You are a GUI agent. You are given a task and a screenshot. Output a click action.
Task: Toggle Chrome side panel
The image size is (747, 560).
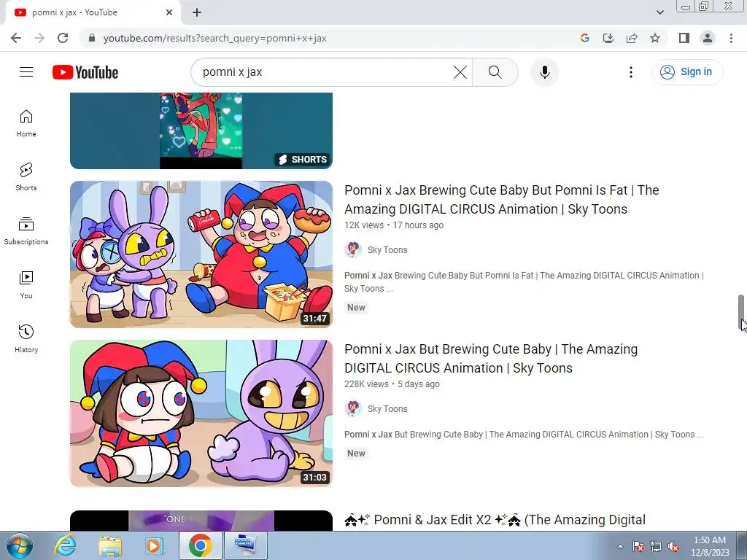click(x=684, y=38)
